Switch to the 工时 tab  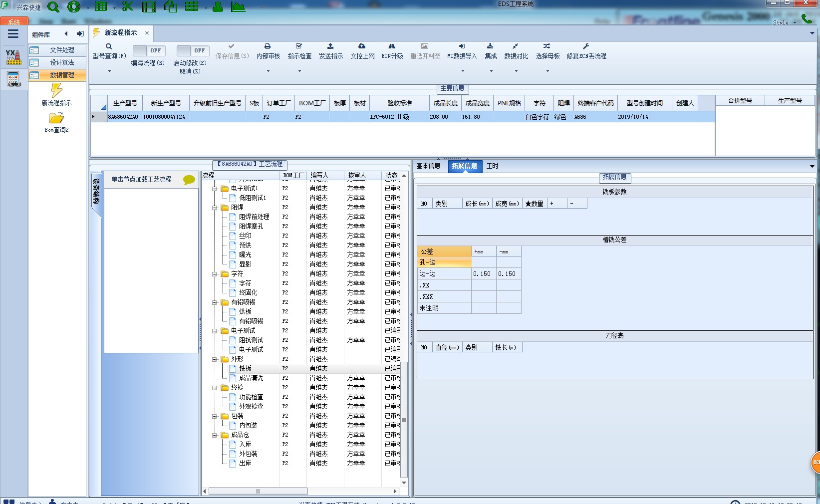tap(492, 166)
